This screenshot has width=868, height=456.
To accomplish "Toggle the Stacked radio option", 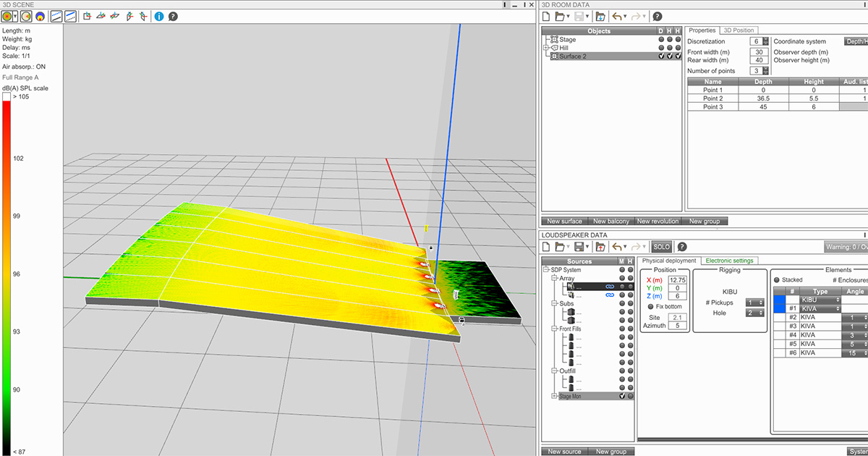I will (777, 279).
